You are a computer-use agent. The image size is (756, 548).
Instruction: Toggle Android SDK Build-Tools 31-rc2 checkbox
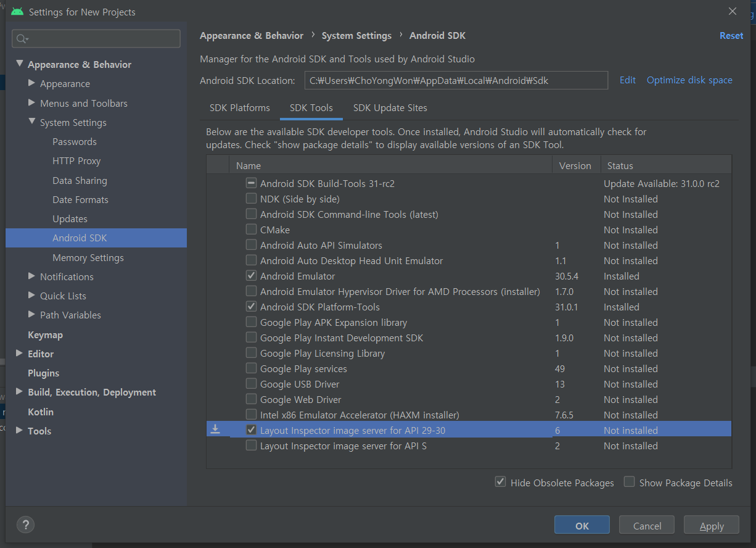pos(251,183)
